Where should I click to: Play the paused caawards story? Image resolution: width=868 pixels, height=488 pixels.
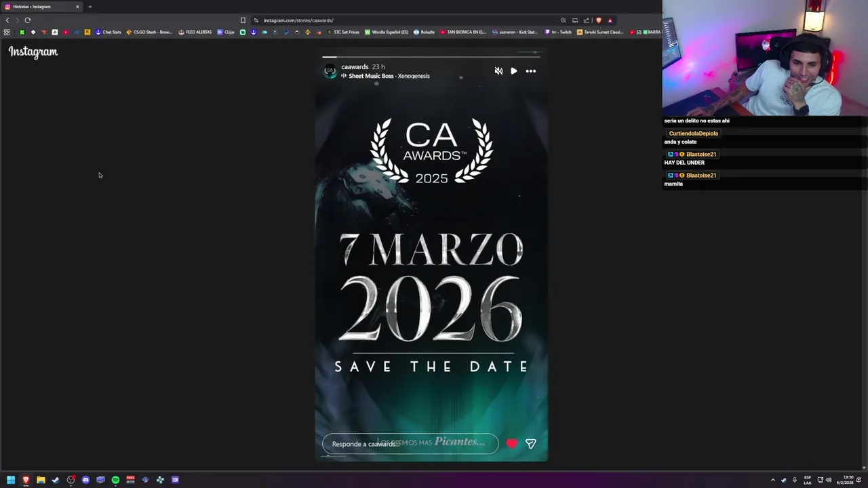pyautogui.click(x=514, y=71)
